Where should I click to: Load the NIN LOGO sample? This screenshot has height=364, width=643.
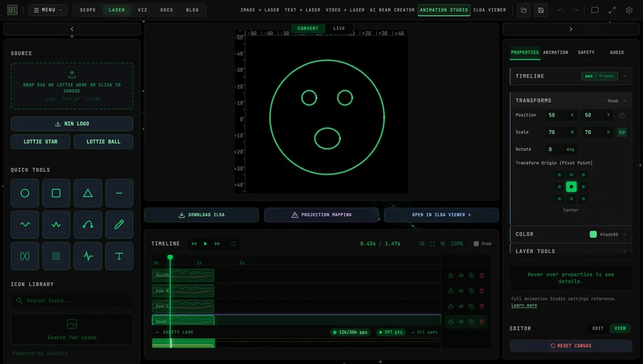tap(72, 124)
